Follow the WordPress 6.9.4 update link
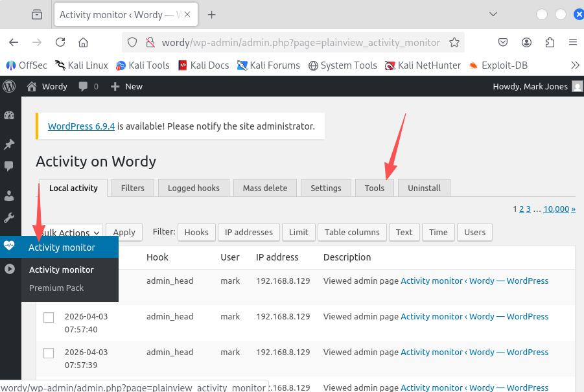The width and height of the screenshot is (584, 392). click(81, 126)
